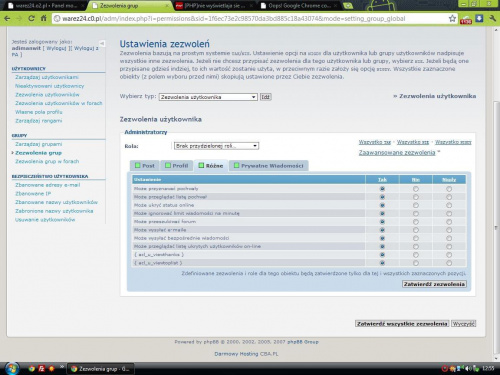Open 'Zbanowane IP' sidebar link
500x375 pixels.
(33, 193)
